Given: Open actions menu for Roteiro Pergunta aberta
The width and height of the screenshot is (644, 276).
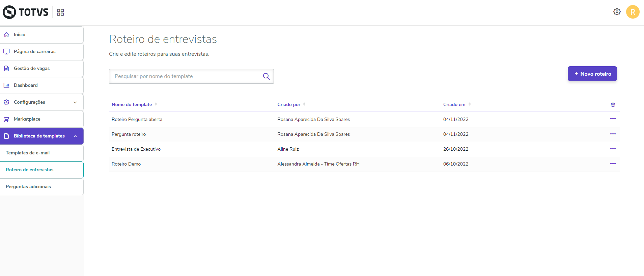Looking at the screenshot, I should [x=613, y=119].
